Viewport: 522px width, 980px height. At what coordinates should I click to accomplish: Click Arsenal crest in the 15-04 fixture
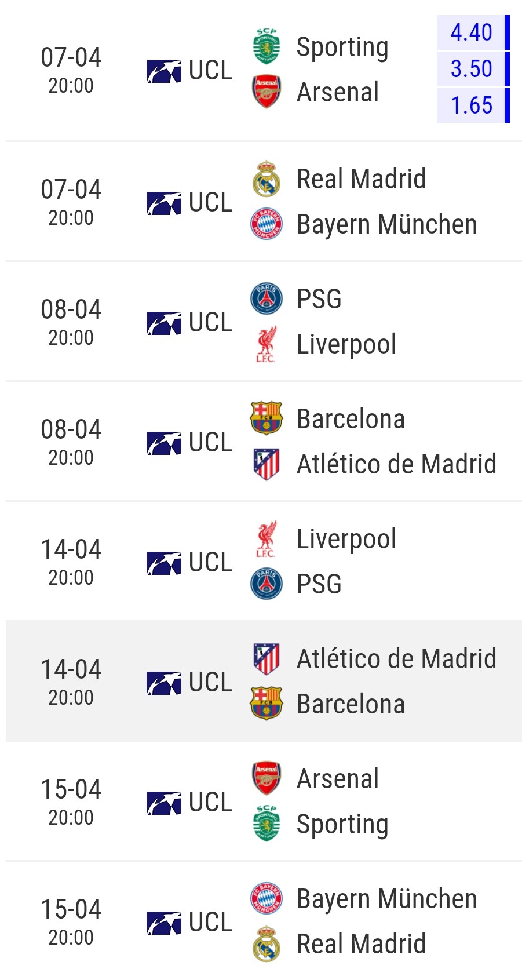click(267, 778)
